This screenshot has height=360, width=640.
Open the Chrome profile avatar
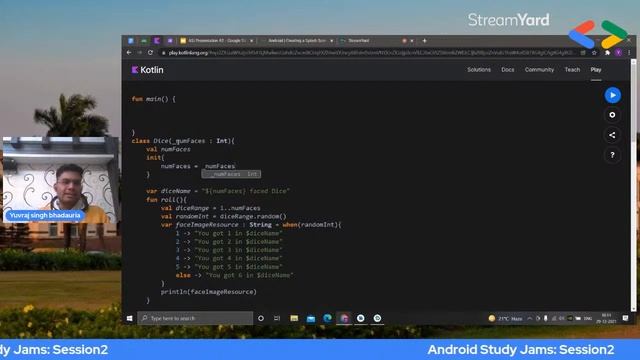(619, 53)
